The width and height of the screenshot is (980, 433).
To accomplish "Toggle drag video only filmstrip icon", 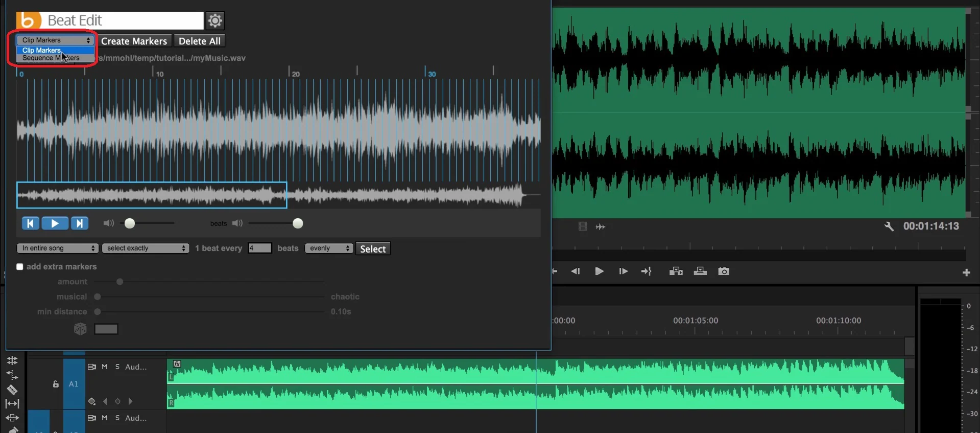I will pyautogui.click(x=583, y=226).
